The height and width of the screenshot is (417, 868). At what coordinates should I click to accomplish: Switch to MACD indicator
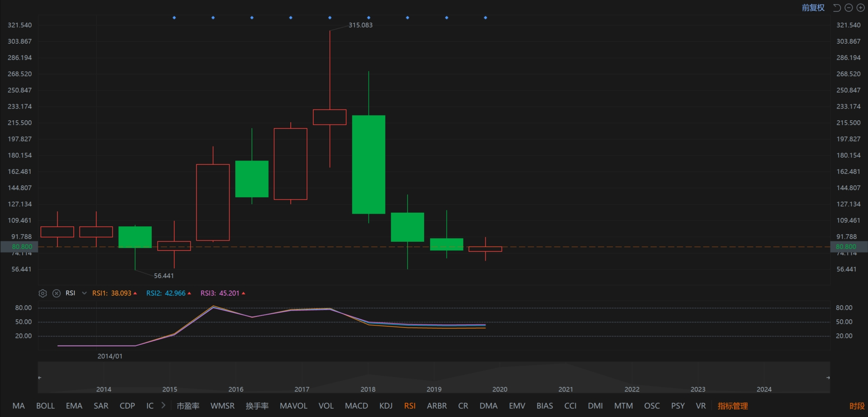(x=356, y=406)
